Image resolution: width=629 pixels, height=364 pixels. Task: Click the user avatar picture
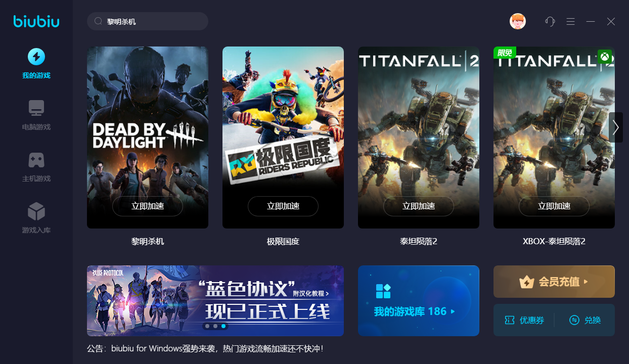pyautogui.click(x=518, y=21)
